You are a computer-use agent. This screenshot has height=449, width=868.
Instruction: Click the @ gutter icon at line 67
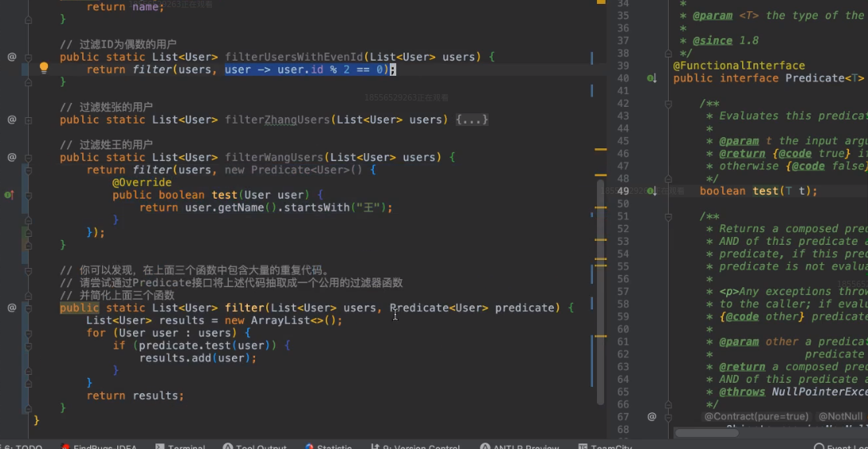tap(652, 416)
